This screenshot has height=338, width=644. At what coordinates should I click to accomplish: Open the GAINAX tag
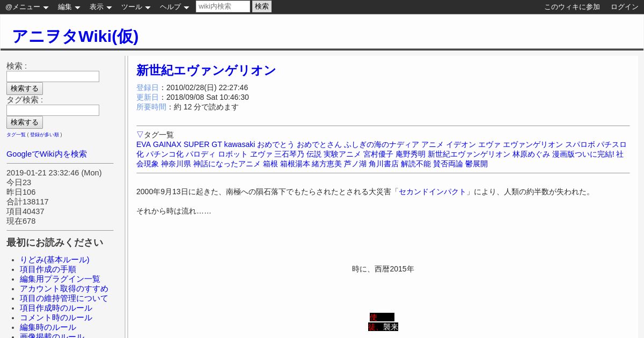(167, 145)
